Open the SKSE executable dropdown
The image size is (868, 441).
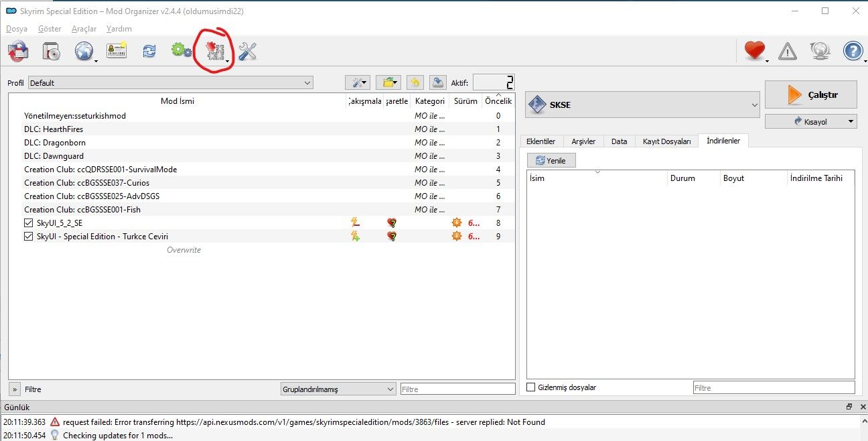click(642, 105)
